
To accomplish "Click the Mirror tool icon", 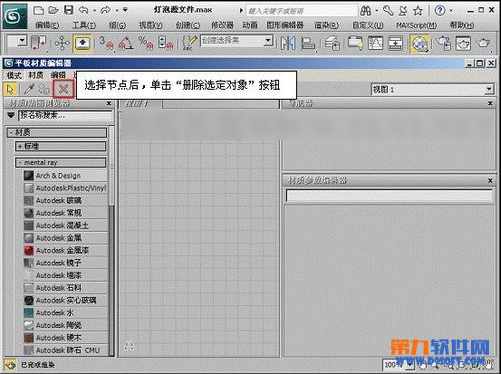I will click(x=288, y=43).
